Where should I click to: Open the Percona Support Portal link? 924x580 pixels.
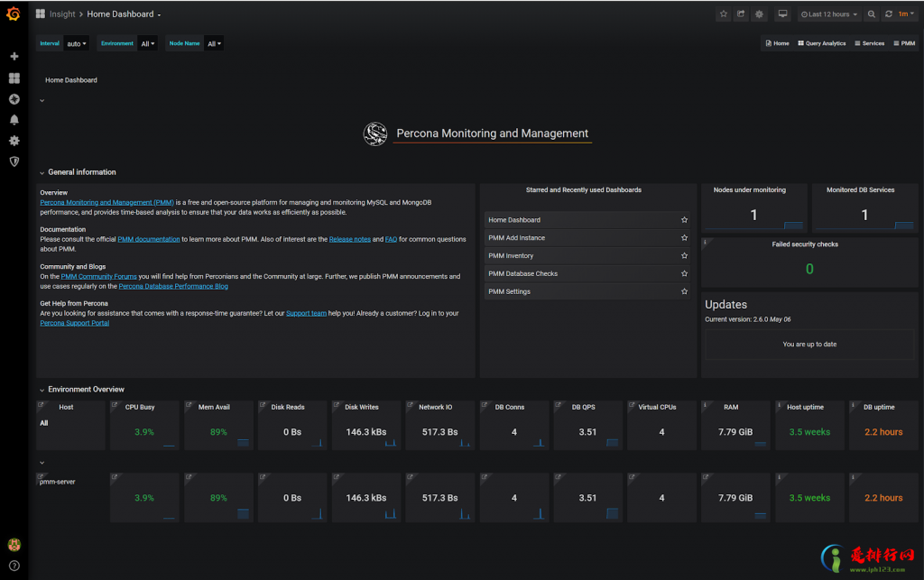click(x=74, y=323)
